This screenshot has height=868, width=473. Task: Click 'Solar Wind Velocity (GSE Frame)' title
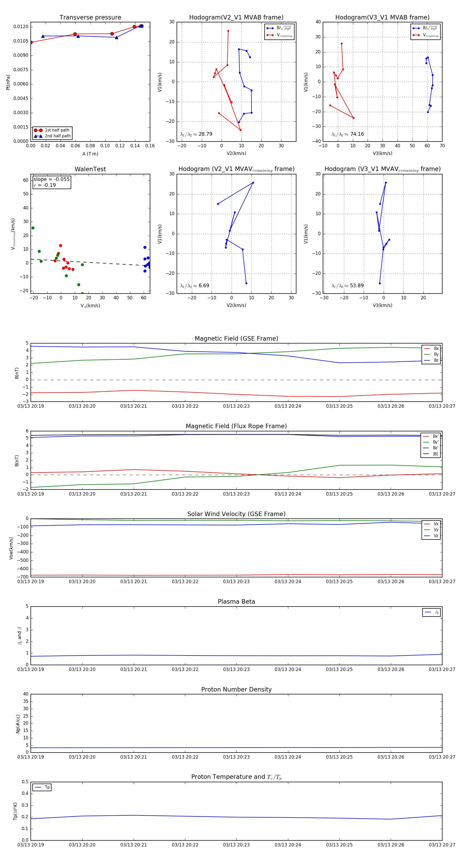point(236,514)
